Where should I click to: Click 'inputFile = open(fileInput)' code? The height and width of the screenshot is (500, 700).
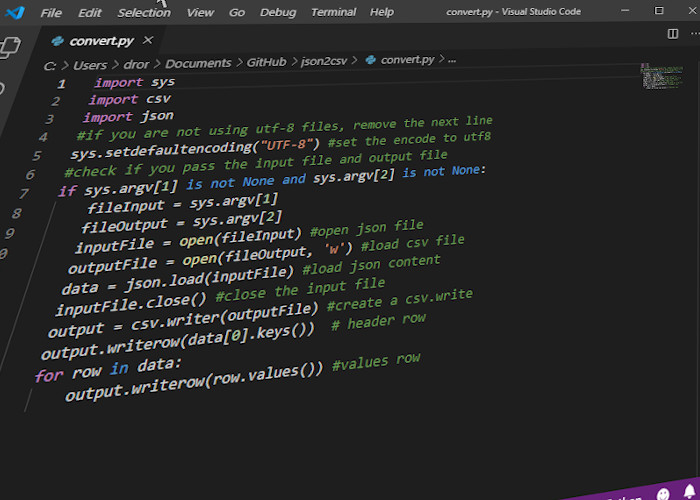coord(188,241)
